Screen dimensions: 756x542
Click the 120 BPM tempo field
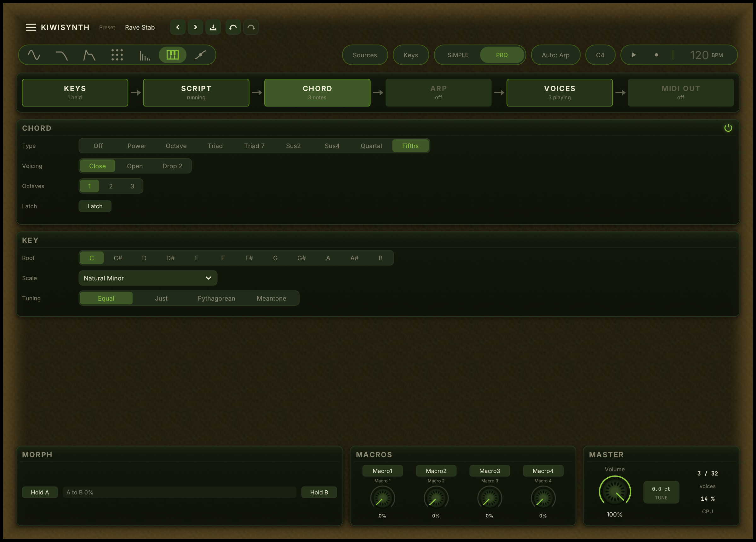pos(706,55)
